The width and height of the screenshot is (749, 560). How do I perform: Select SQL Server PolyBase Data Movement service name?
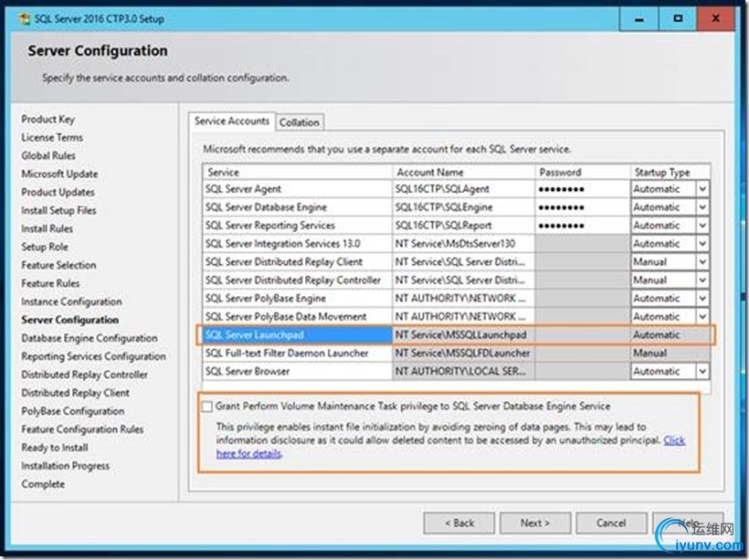point(286,316)
